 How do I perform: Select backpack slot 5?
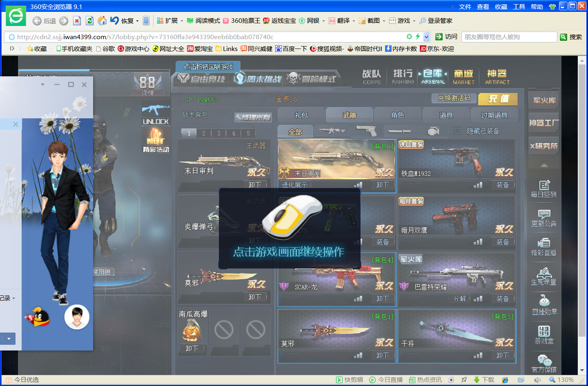pyautogui.click(x=248, y=133)
